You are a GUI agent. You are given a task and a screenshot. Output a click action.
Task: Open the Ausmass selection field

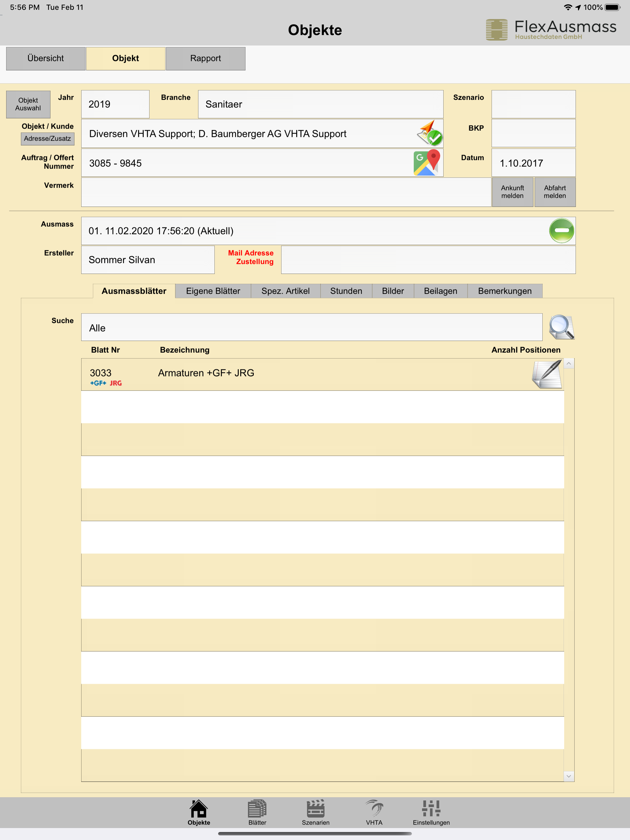point(328,231)
